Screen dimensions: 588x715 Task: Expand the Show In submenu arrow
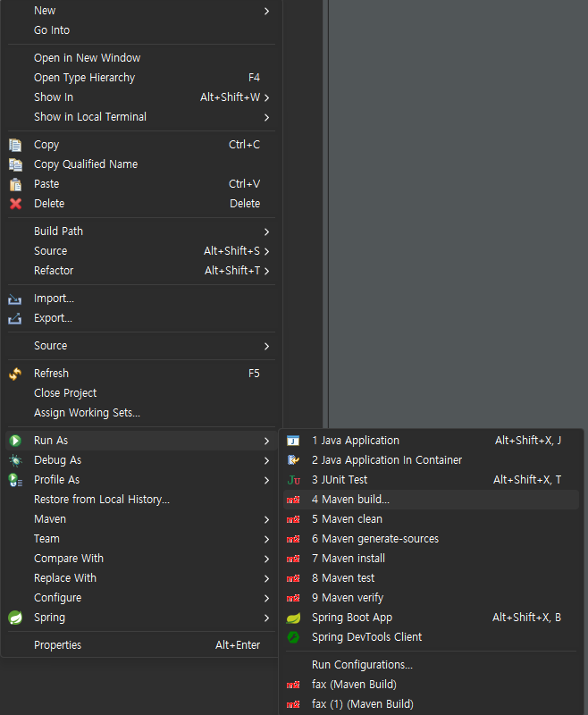pyautogui.click(x=266, y=97)
